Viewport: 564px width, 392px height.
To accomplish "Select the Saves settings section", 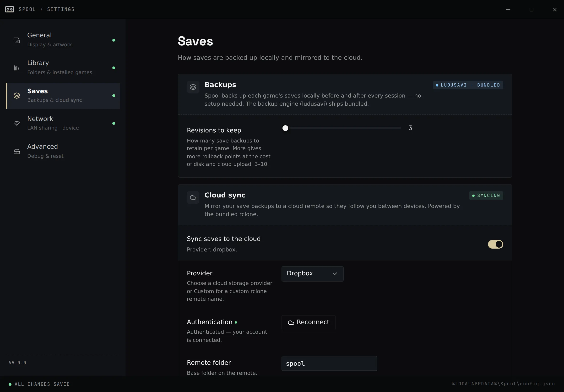I will point(63,96).
